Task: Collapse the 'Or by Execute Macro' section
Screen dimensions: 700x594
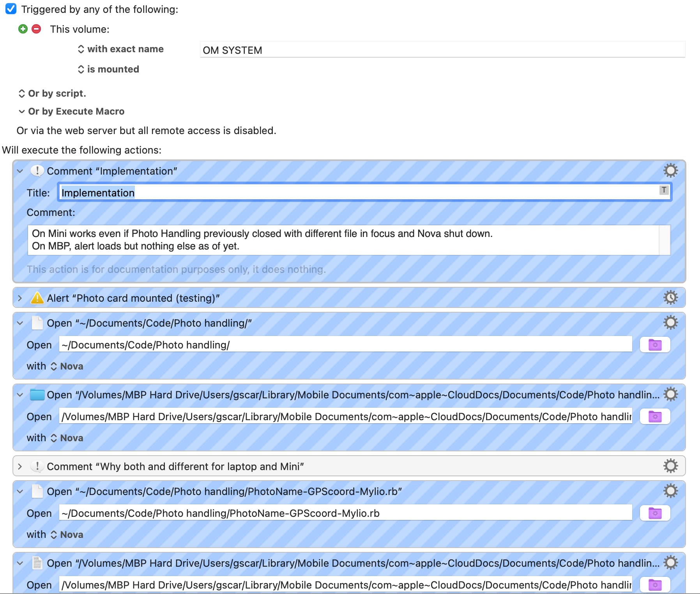Action: (22, 111)
